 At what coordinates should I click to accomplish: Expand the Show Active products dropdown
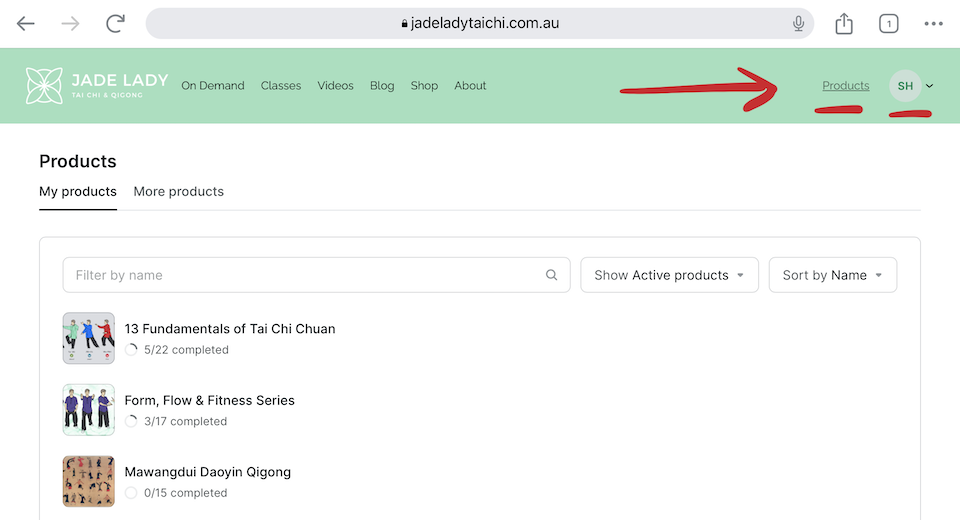(x=669, y=275)
